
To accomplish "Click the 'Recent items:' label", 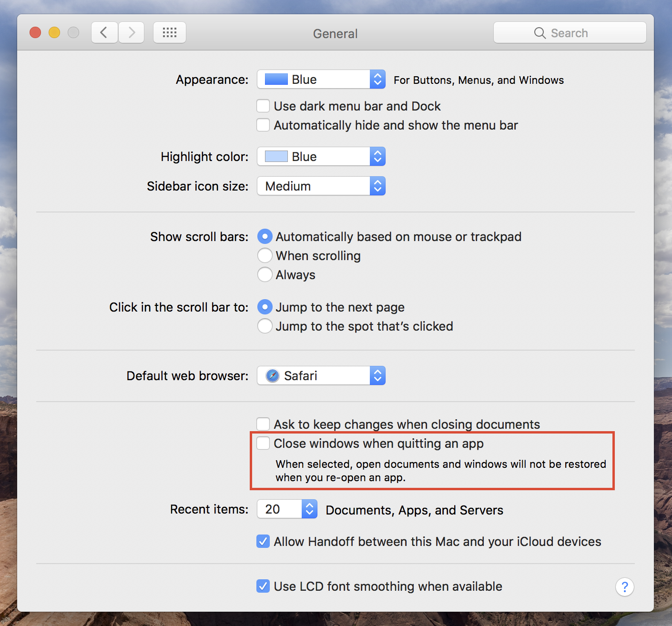I will (x=209, y=509).
